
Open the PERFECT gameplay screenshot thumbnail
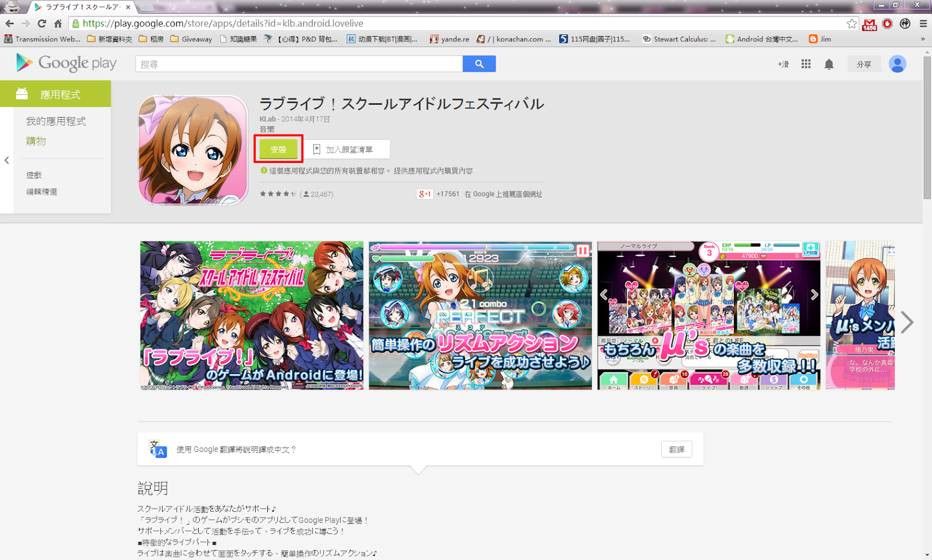tap(480, 316)
